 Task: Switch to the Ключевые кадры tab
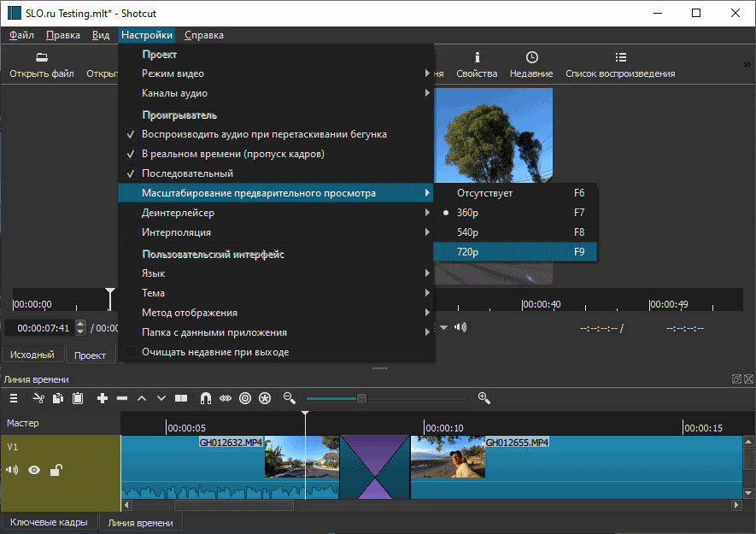point(48,522)
